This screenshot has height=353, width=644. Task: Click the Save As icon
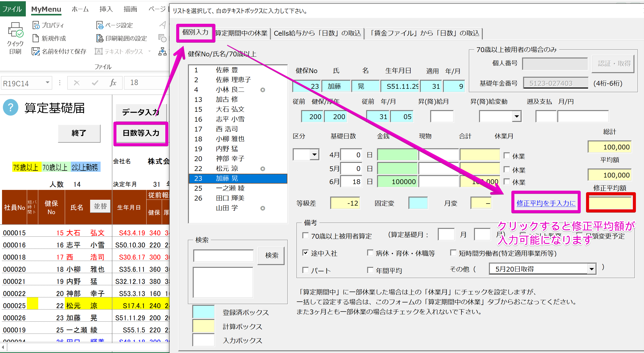36,51
